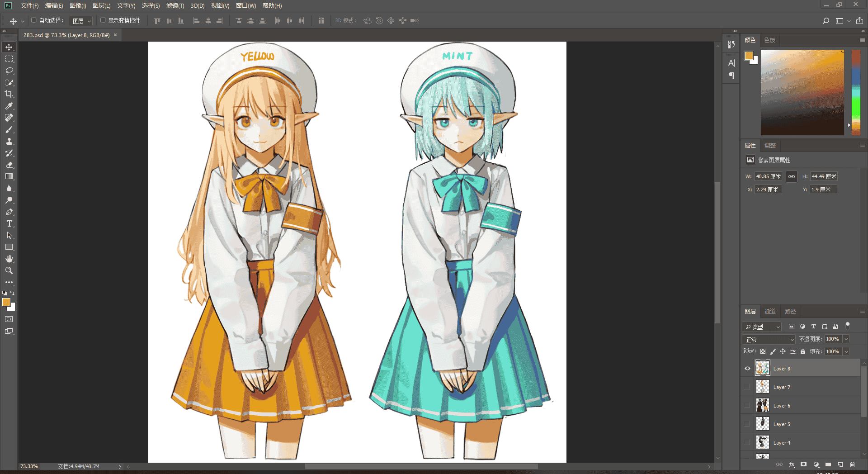Switch to the 通道 tab
Viewport: 868px width, 474px height.
click(x=770, y=311)
